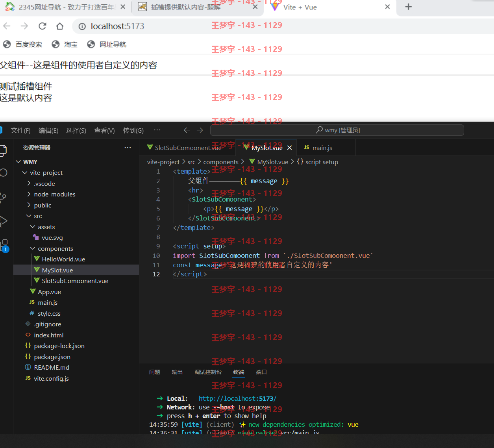Viewport: 494px width, 448px height.
Task: Open the Extensions view with update badge
Action: pos(4,245)
